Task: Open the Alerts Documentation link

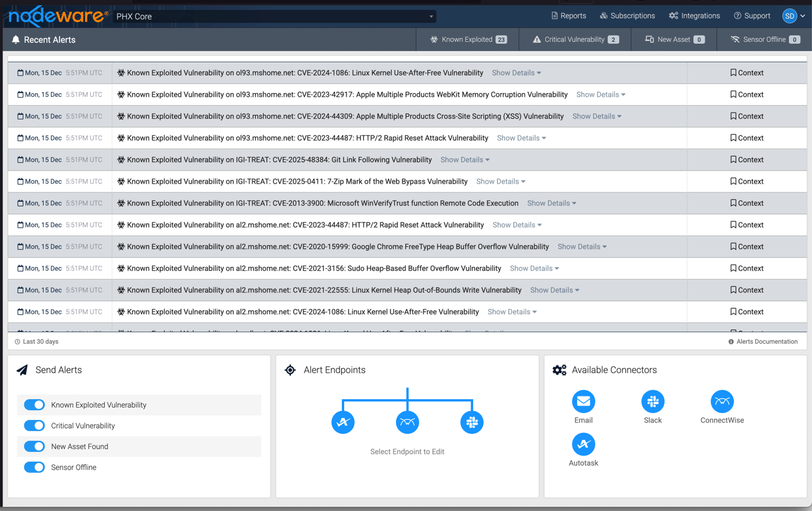Action: click(763, 342)
